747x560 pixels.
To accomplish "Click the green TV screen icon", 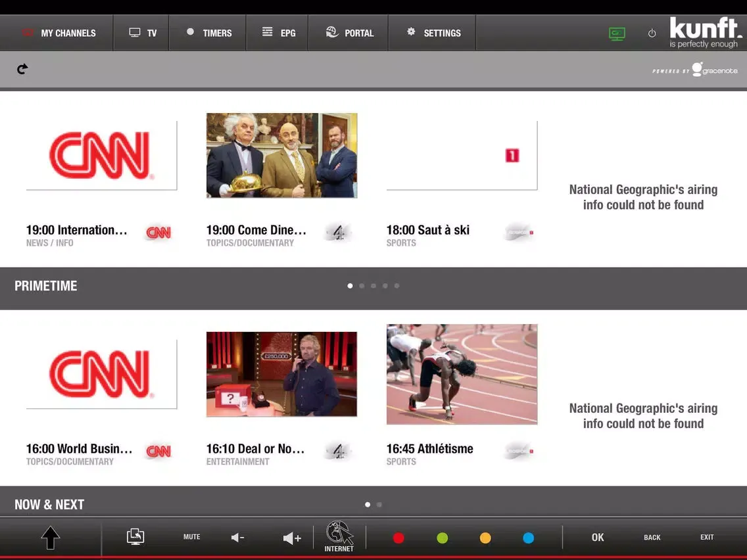I will [x=617, y=34].
